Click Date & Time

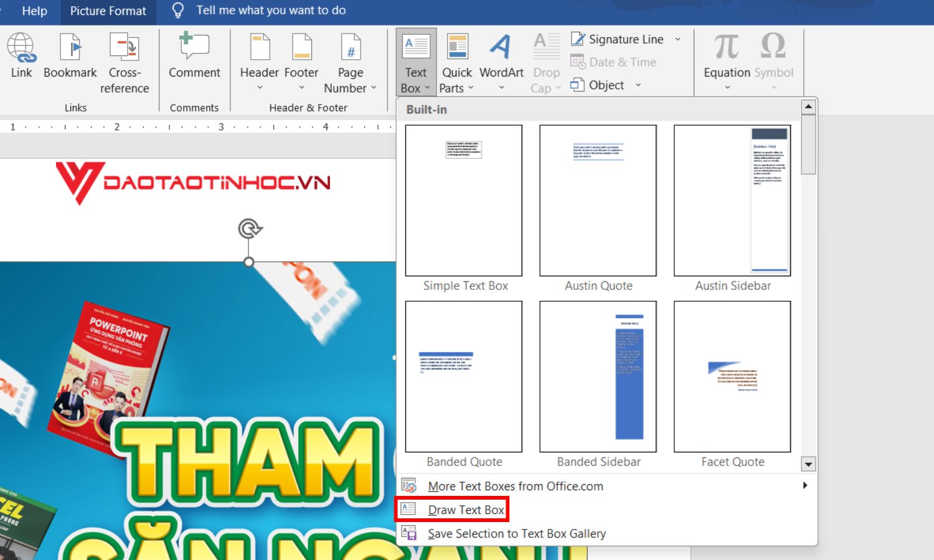tap(613, 62)
